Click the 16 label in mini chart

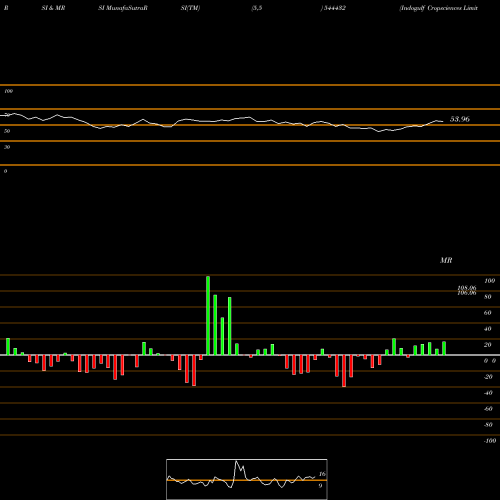[322, 474]
